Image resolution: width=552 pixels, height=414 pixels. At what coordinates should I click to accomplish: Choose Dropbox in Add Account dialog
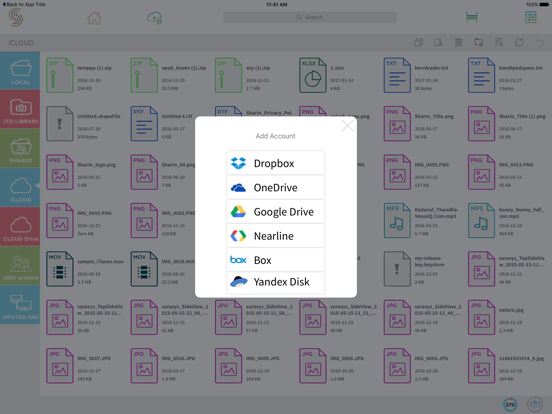[275, 163]
